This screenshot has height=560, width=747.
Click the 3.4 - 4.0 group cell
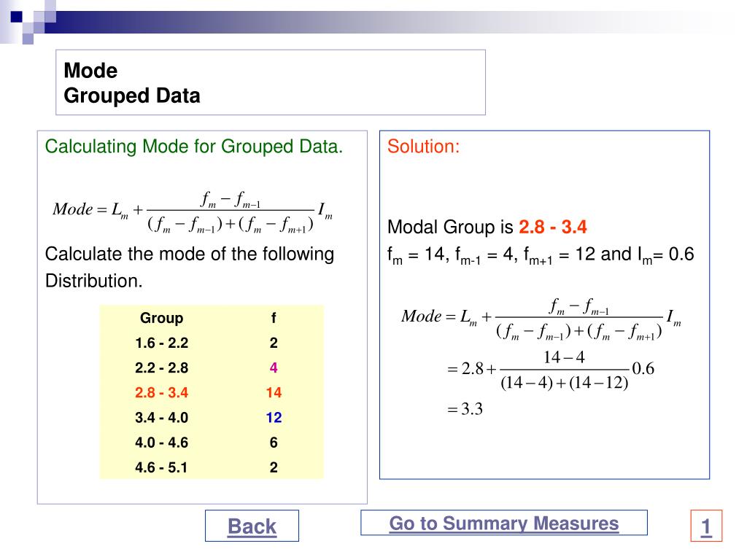(161, 418)
